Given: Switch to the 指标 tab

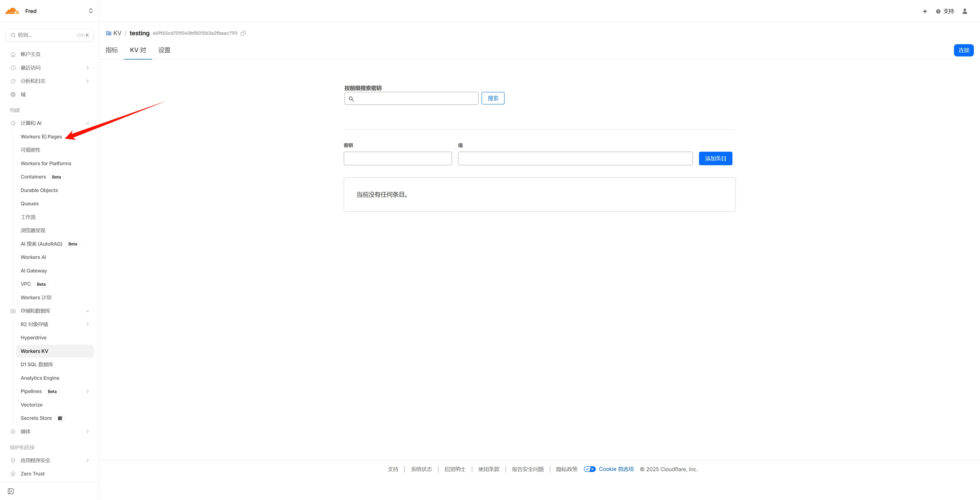Looking at the screenshot, I should pyautogui.click(x=112, y=50).
